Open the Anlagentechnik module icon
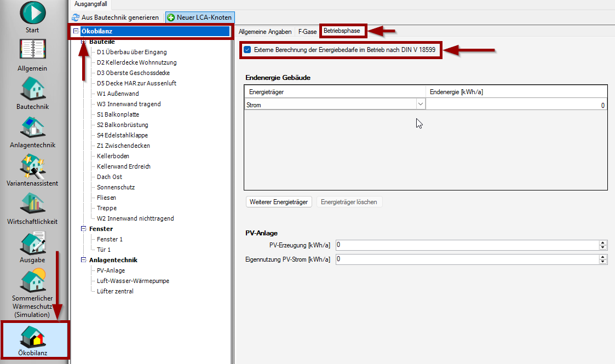615x364 pixels. pyautogui.click(x=32, y=128)
